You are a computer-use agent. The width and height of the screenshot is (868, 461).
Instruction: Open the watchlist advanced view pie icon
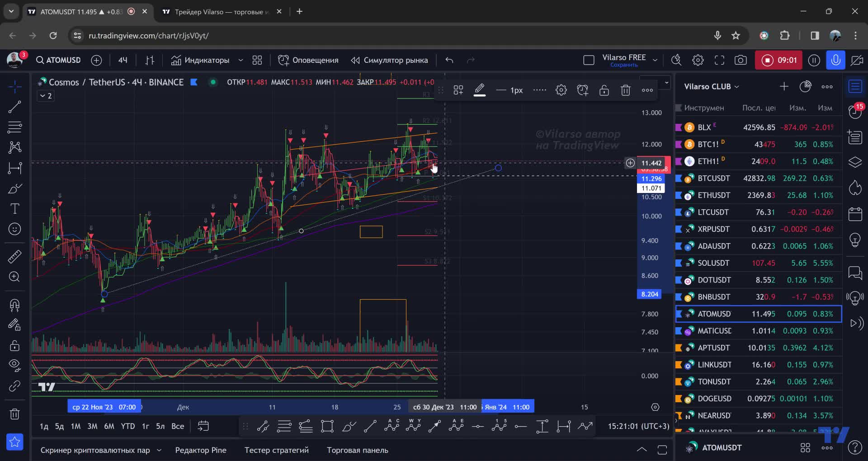(805, 86)
